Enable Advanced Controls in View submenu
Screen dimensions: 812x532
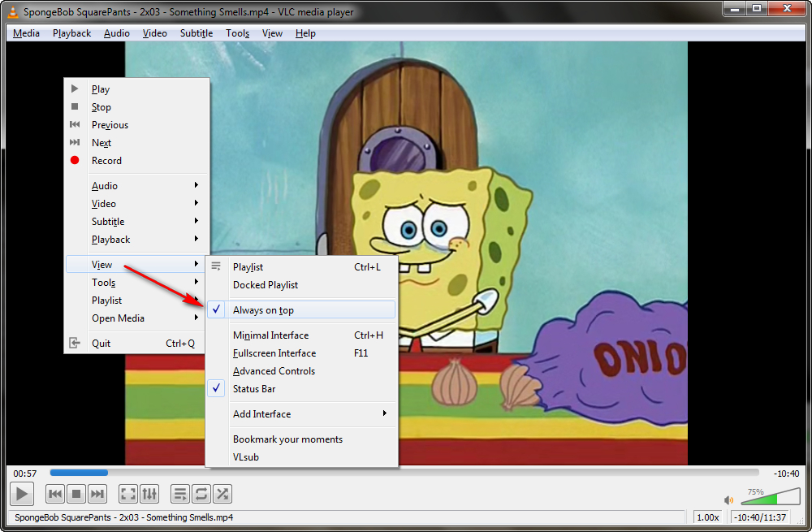[x=274, y=371]
